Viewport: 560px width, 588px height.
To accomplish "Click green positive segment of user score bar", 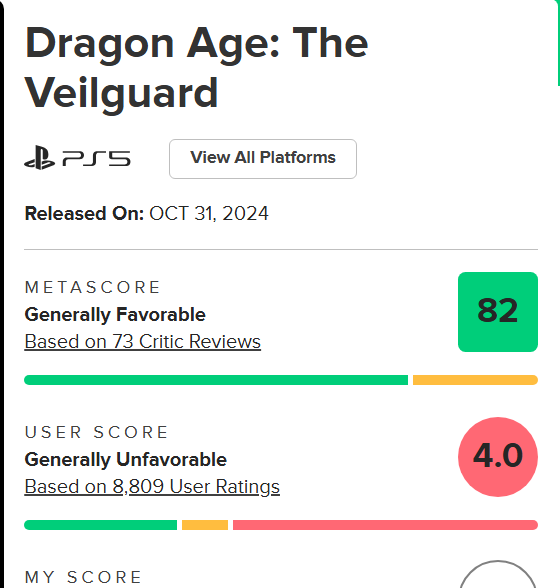I will coord(101,525).
